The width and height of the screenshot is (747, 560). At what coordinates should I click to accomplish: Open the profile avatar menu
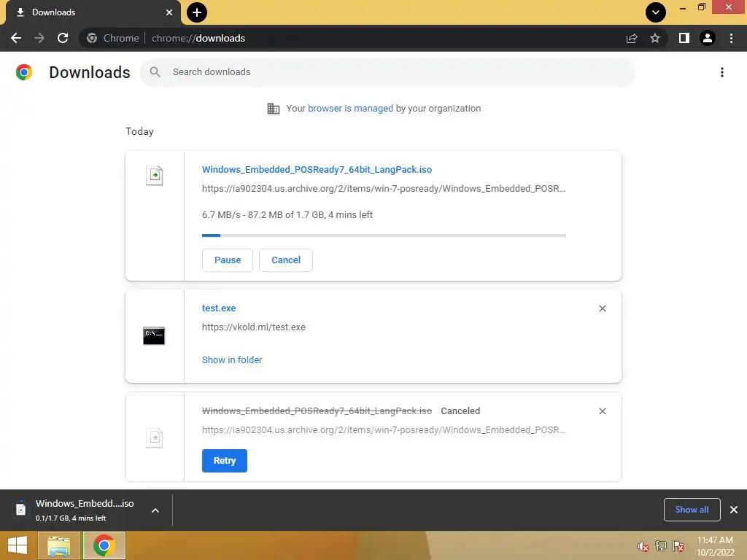click(708, 38)
